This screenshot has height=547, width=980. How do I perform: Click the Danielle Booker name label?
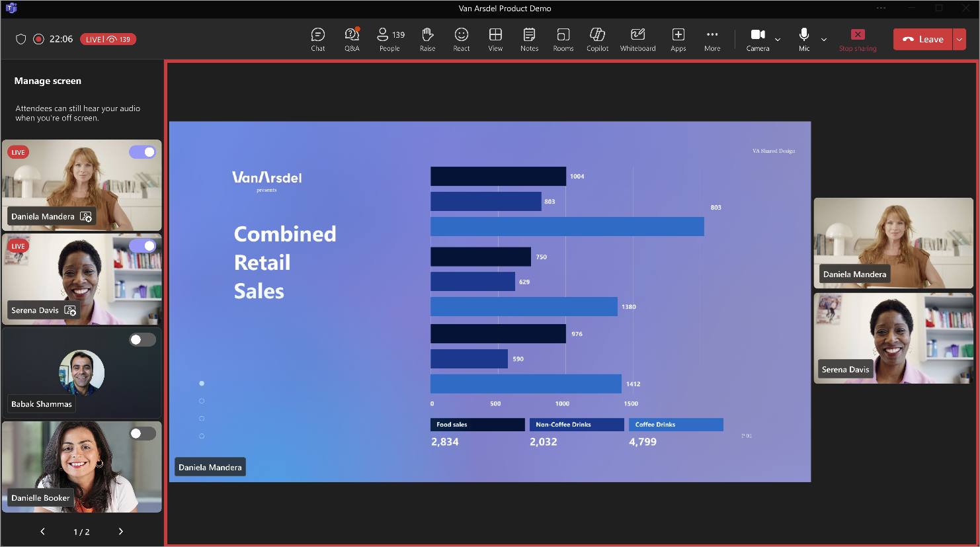coord(40,498)
